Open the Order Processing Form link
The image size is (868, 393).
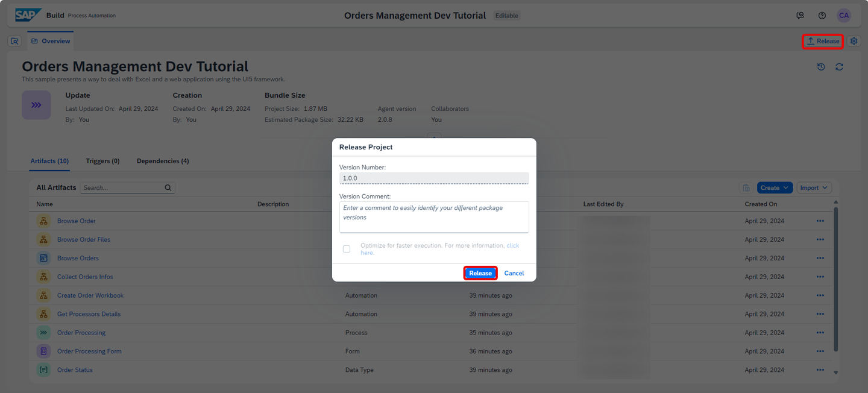(89, 352)
